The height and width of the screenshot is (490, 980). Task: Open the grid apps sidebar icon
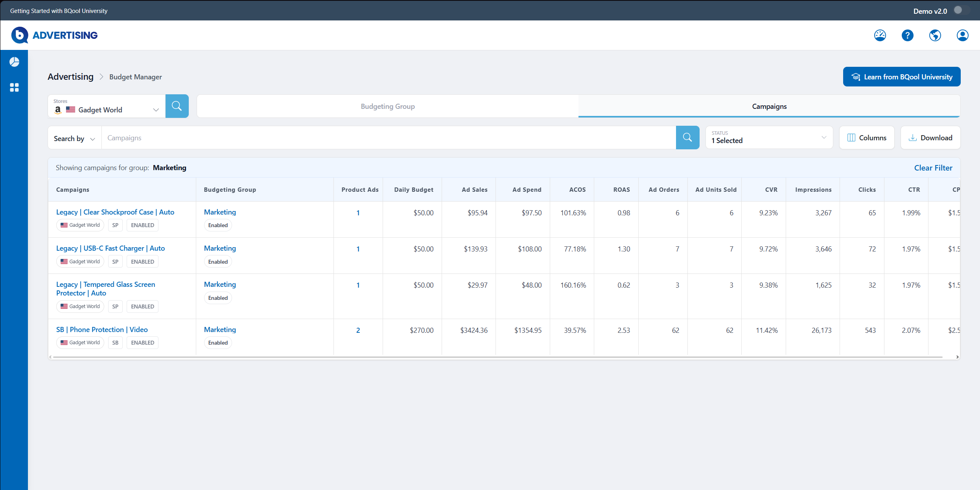[x=14, y=87]
